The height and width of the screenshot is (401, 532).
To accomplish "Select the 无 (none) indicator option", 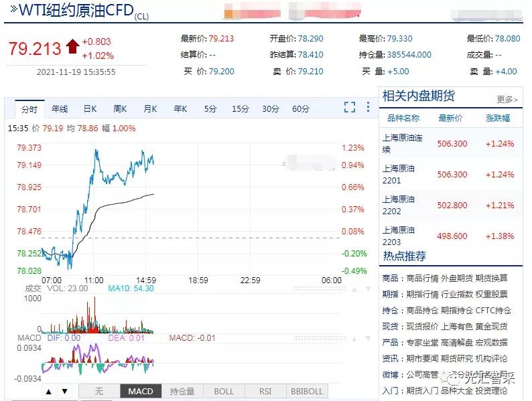I will [99, 391].
